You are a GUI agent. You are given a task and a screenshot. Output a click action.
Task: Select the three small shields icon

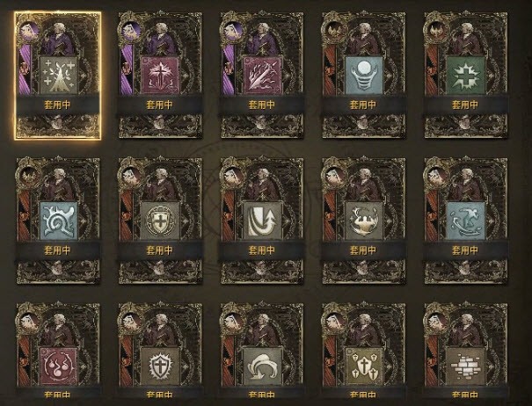364,366
